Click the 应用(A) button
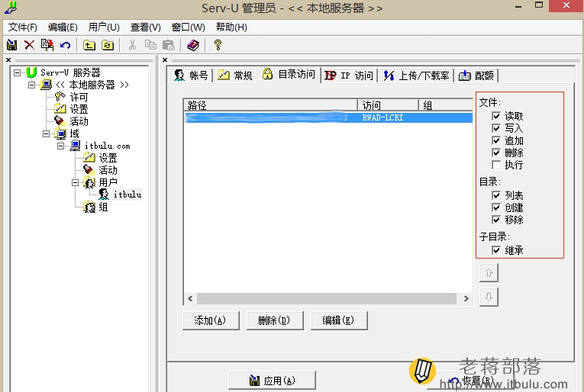 (272, 381)
